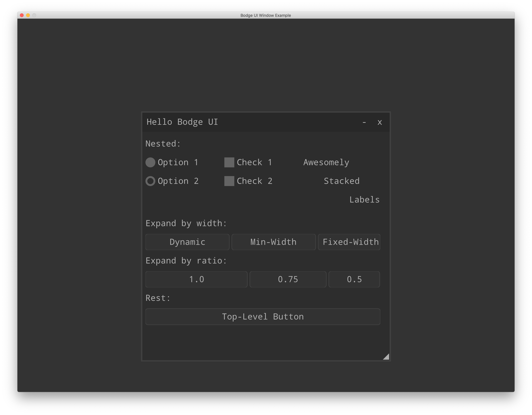Click the Labels label text

[x=364, y=200]
